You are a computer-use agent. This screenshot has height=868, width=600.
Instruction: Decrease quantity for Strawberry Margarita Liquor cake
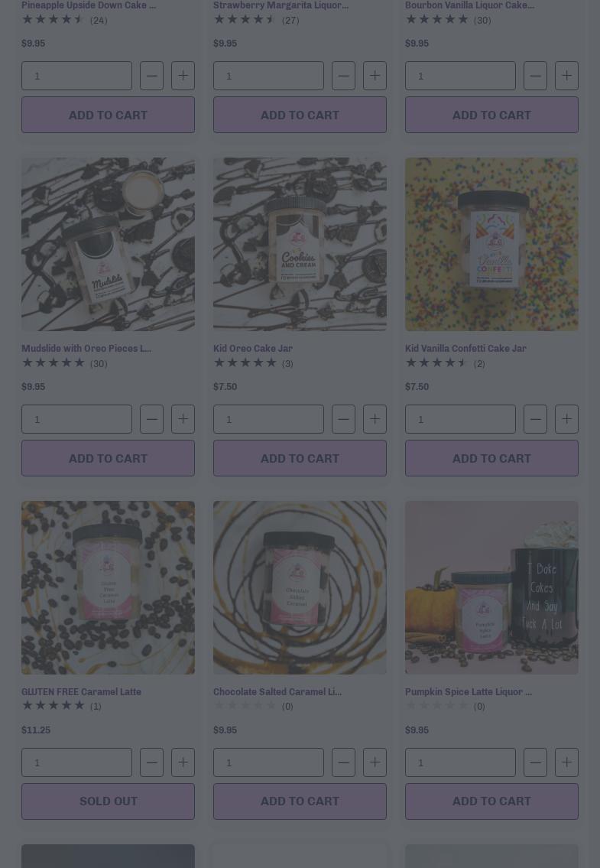pos(343,76)
